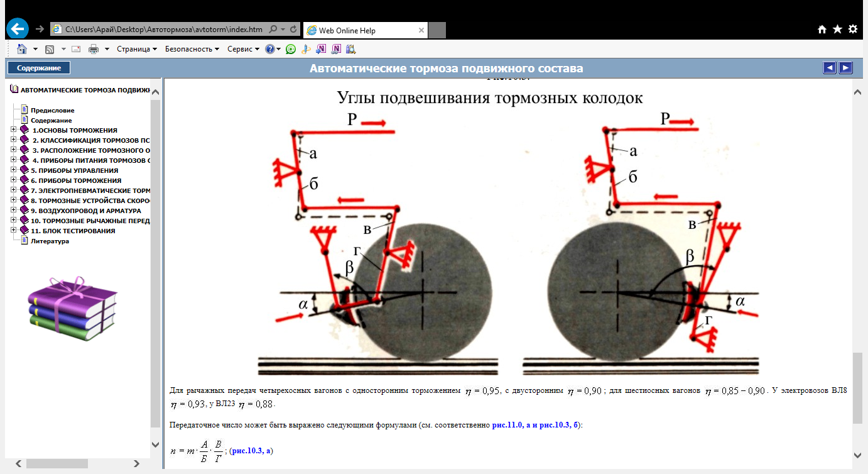Viewport: 868px width, 474px height.
Task: Expand 7. ЭЛЕКТРОПНЕВМАТИЧЕСКИЕ ТОРМОЗА node
Action: (14, 190)
